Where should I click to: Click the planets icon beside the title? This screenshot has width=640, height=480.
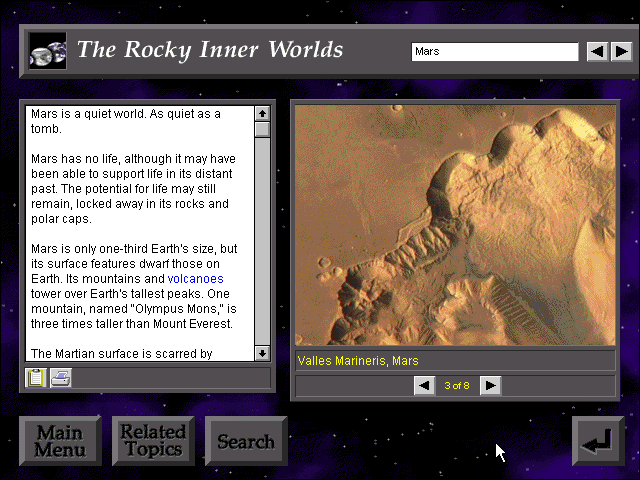point(48,51)
